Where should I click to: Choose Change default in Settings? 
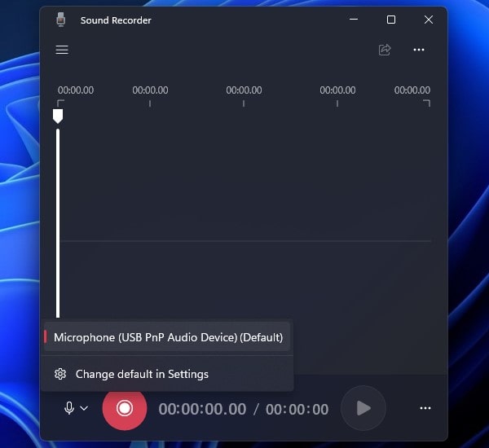tap(167, 374)
